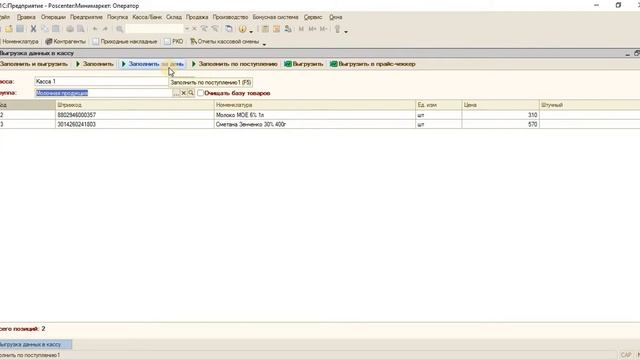Image resolution: width=640 pixels, height=360 pixels.
Task: Open the Склад menu
Action: 174,17
